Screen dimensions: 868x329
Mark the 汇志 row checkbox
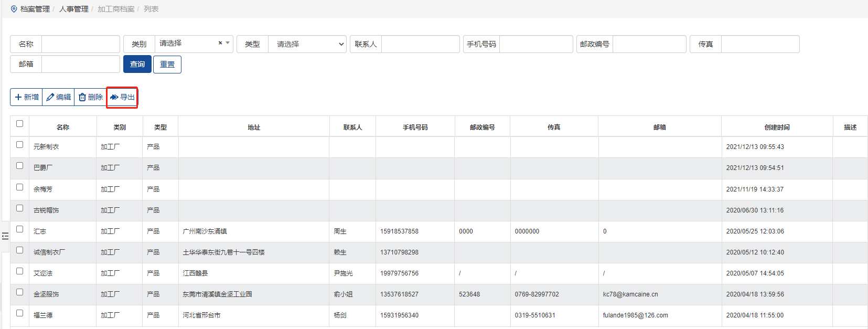tap(19, 229)
